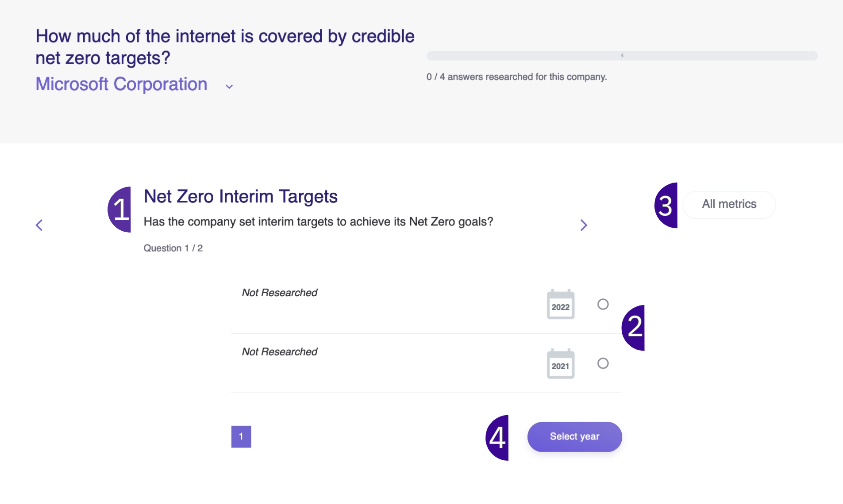Click the purple number 4 badge

pos(497,438)
